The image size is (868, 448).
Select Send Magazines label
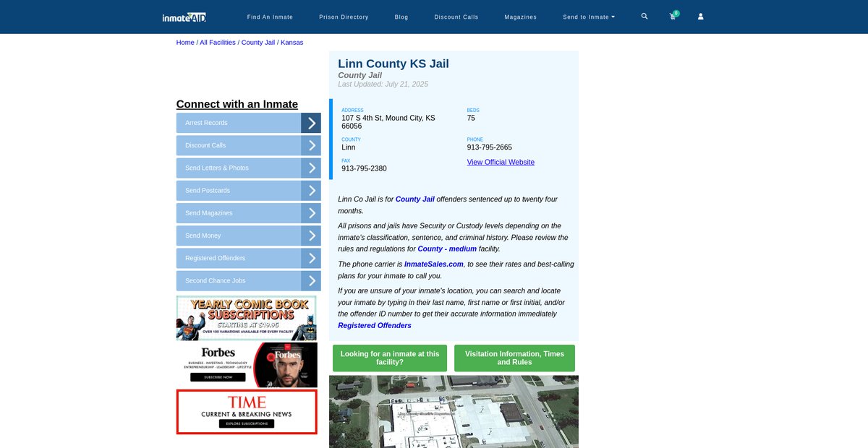pyautogui.click(x=210, y=213)
